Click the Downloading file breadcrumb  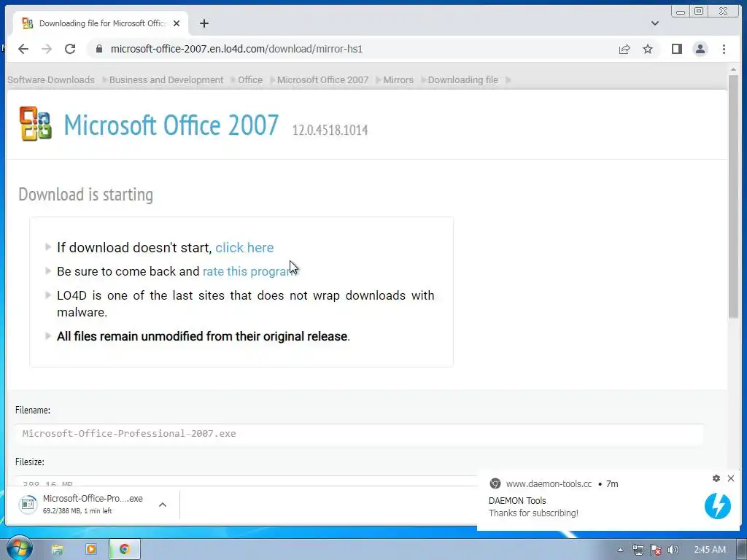(x=462, y=80)
